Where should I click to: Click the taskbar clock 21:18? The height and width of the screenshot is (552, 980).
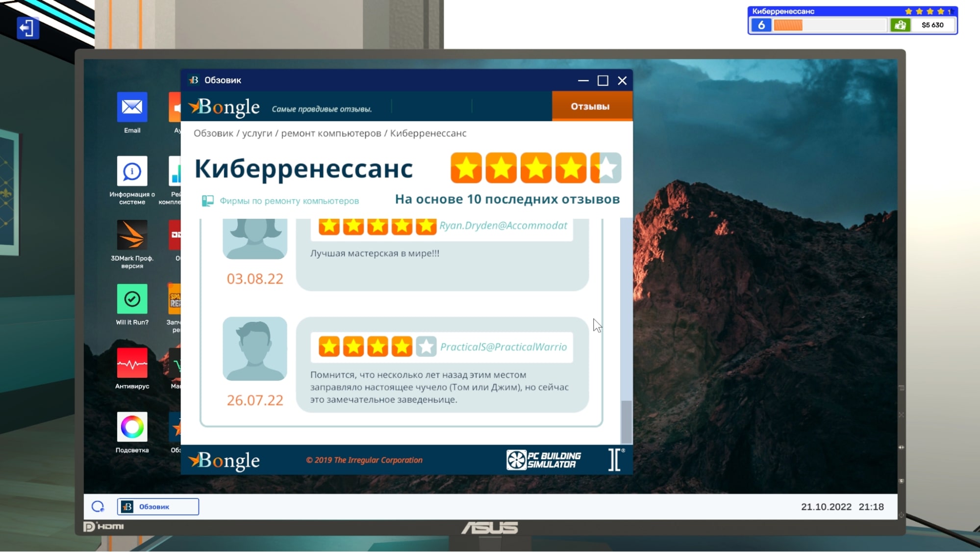pos(871,507)
